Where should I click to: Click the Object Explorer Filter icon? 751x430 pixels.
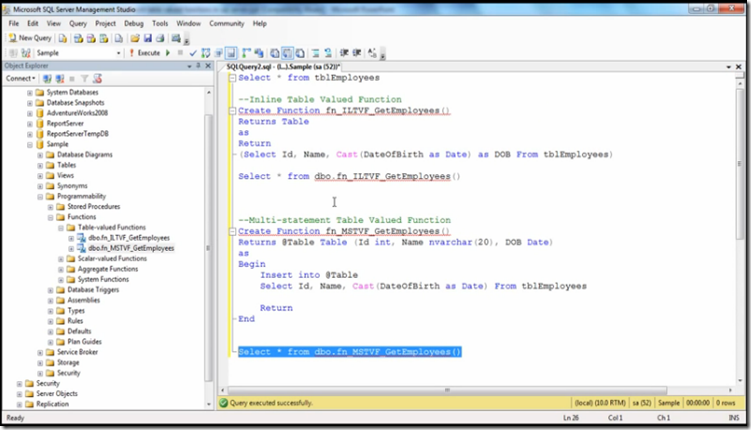tap(84, 79)
